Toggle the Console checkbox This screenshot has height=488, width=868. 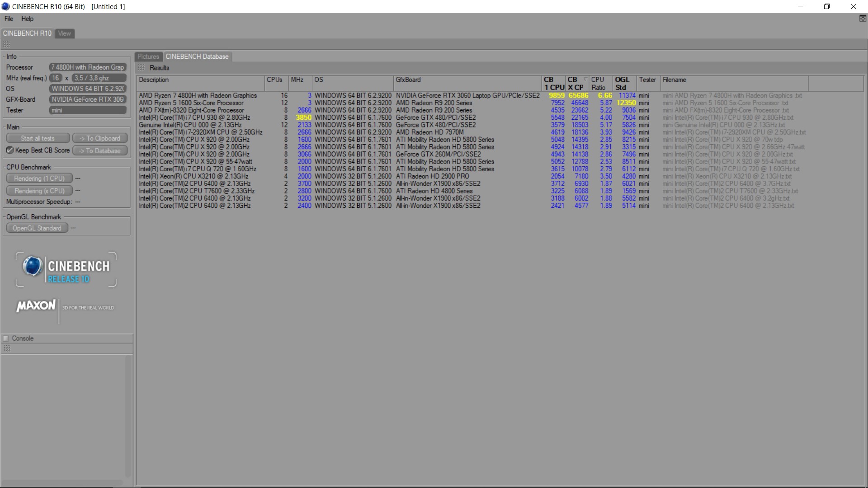click(x=6, y=338)
